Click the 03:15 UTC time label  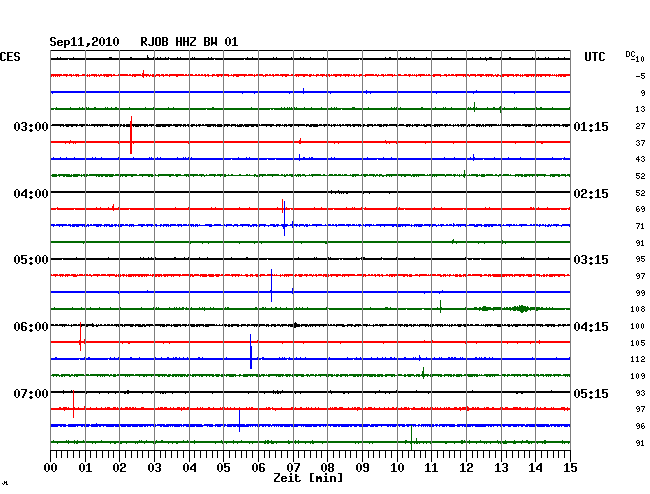[591, 260]
